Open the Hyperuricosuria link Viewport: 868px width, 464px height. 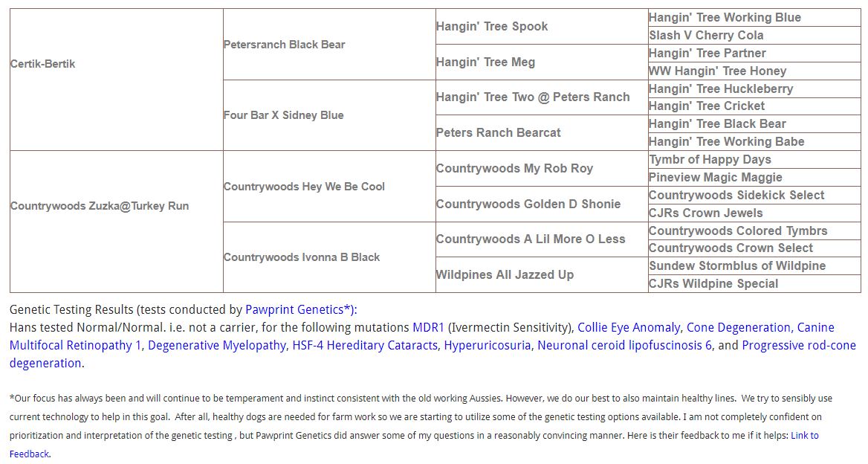point(488,345)
